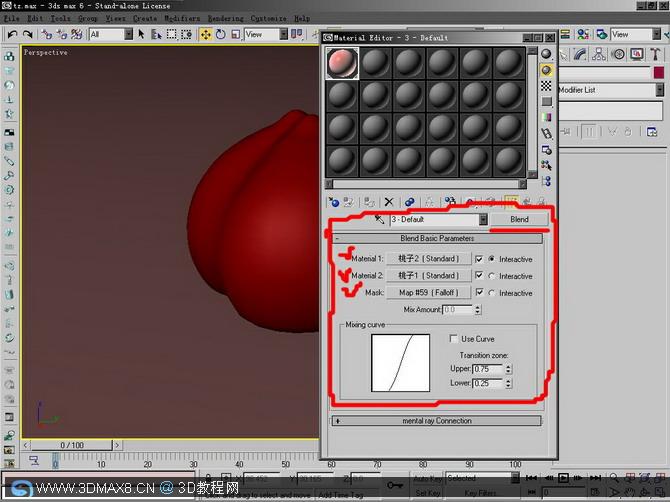This screenshot has width=670, height=502.
Task: Click Get Material icon in Material Editor
Action: [x=334, y=202]
